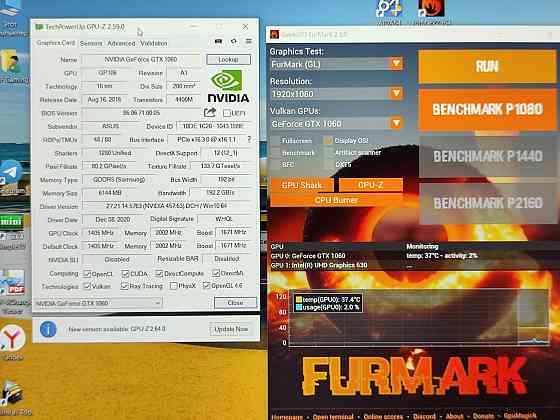Viewport: 560px width, 420px height.
Task: Start BENCHMARK P2160 preset
Action: pyautogui.click(x=487, y=203)
